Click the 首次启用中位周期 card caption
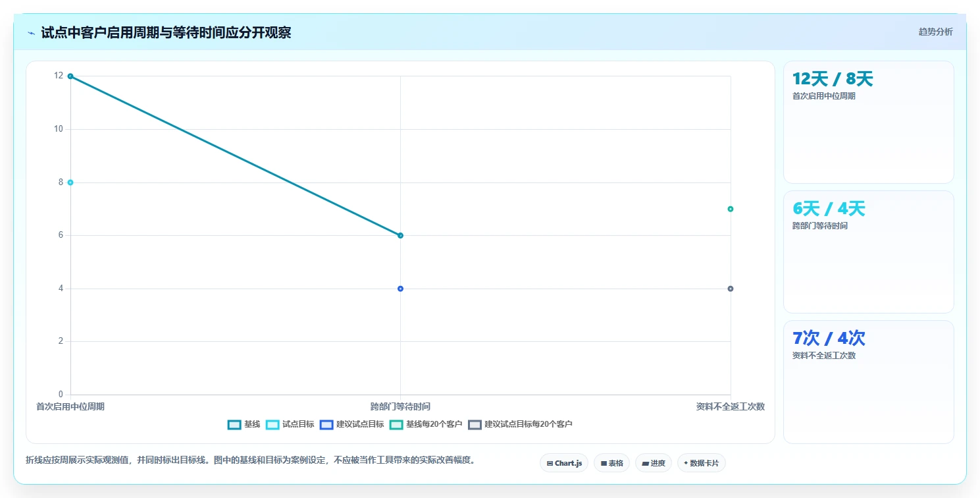This screenshot has height=498, width=980. click(x=824, y=96)
